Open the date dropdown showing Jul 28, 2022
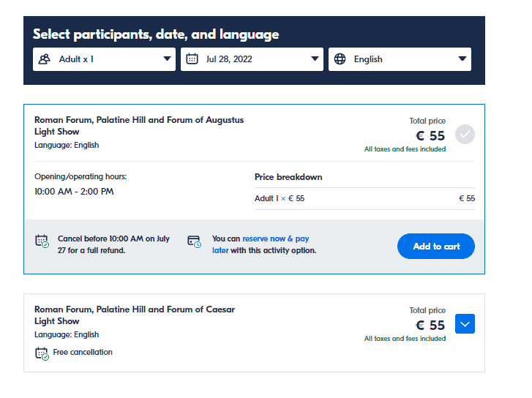This screenshot has width=532, height=398. [x=252, y=59]
